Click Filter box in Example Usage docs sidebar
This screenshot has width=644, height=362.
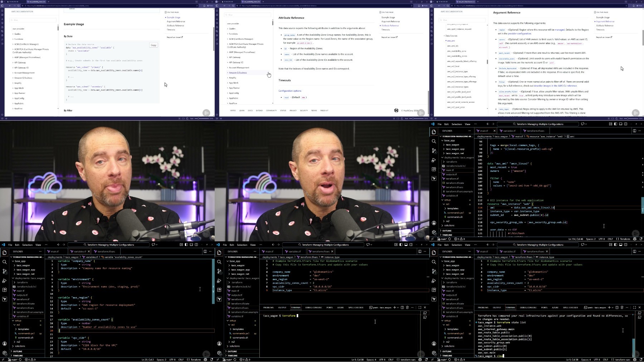tap(33, 20)
